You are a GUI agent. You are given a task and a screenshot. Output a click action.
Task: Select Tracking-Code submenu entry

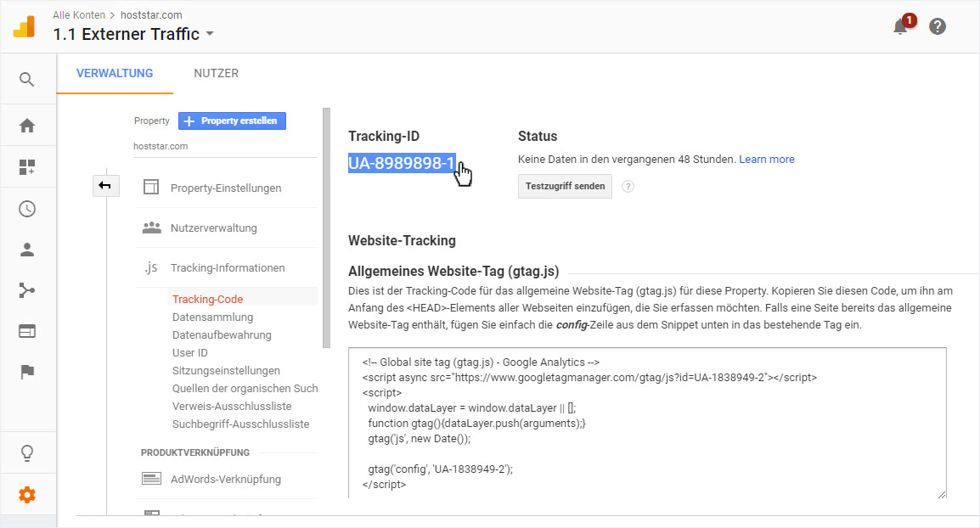[x=207, y=299]
